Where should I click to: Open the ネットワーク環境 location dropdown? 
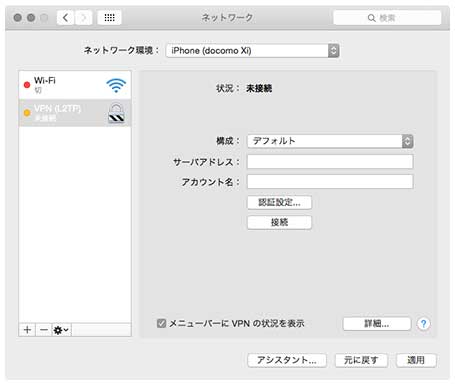pyautogui.click(x=253, y=51)
